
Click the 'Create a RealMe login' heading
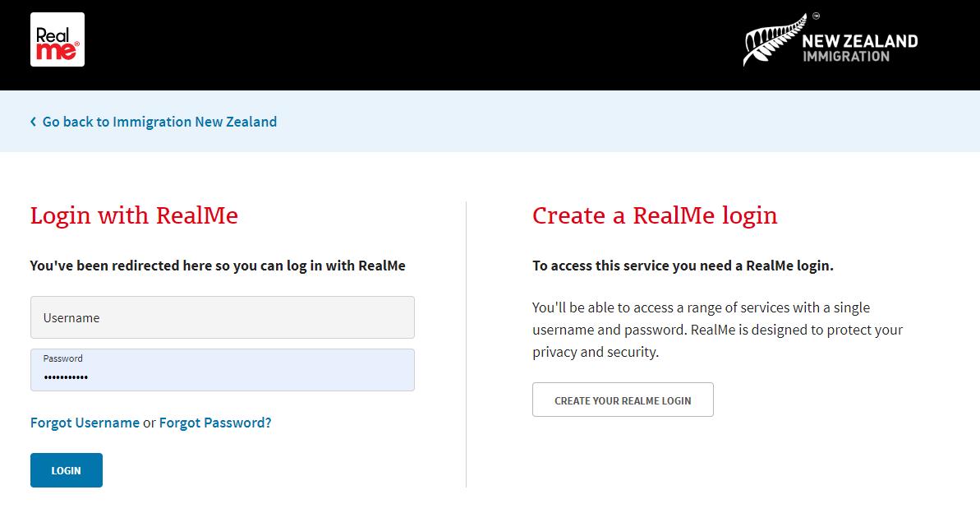point(655,216)
